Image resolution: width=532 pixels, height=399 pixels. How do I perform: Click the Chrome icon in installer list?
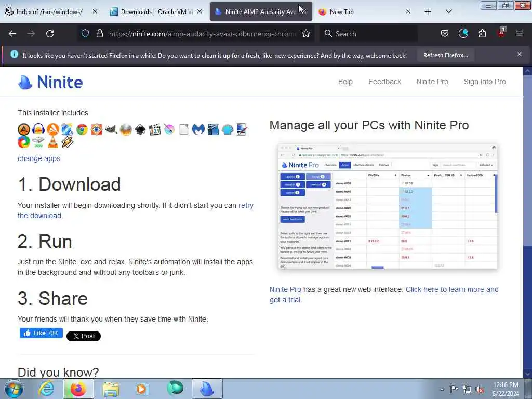tap(82, 129)
